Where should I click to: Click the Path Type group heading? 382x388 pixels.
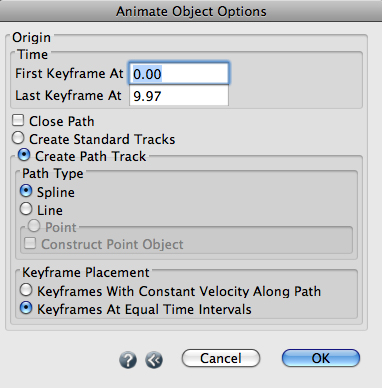pyautogui.click(x=53, y=174)
